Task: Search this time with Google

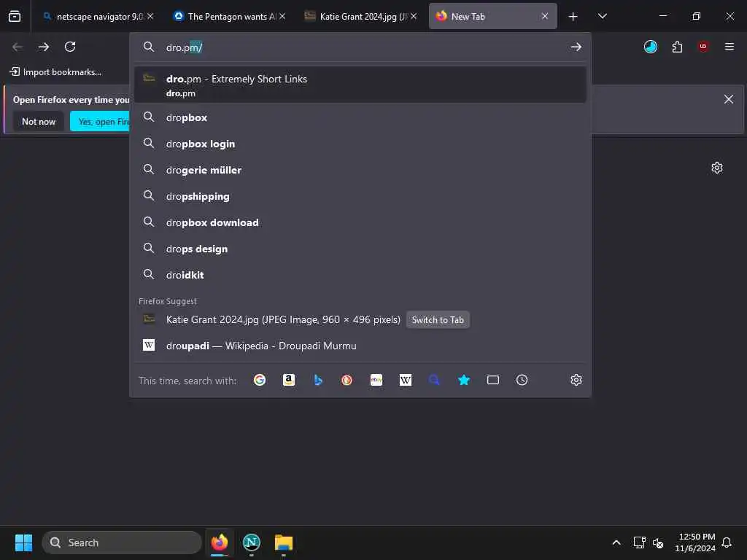Action: click(x=260, y=380)
